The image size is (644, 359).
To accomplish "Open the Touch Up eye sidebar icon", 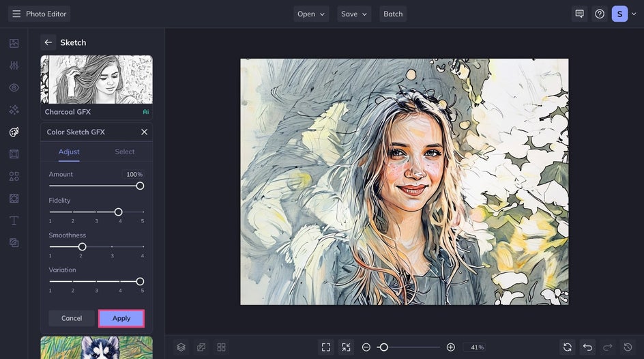I will click(14, 87).
